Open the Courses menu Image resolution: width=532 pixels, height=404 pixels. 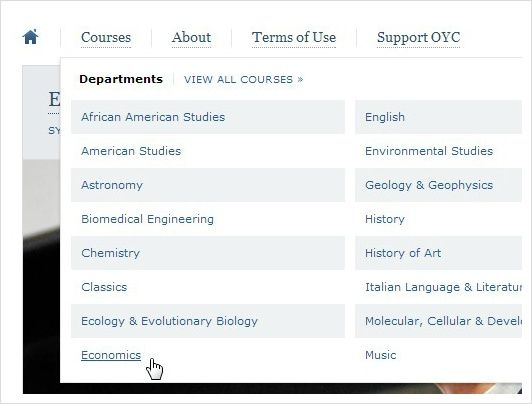pyautogui.click(x=106, y=37)
